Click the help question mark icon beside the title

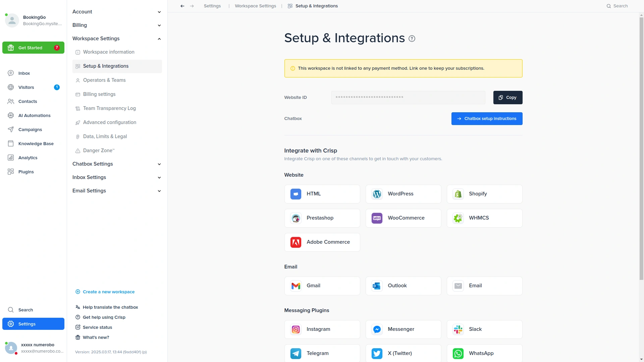click(x=412, y=39)
